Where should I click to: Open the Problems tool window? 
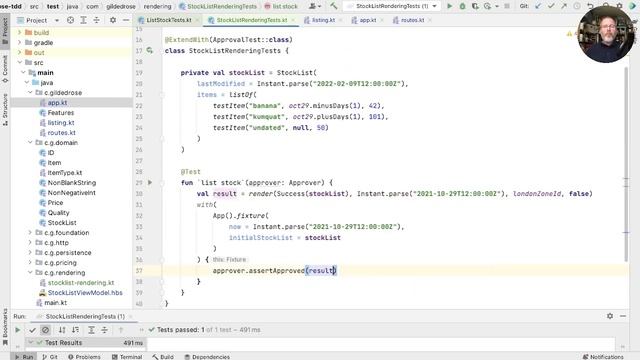pyautogui.click(x=84, y=357)
